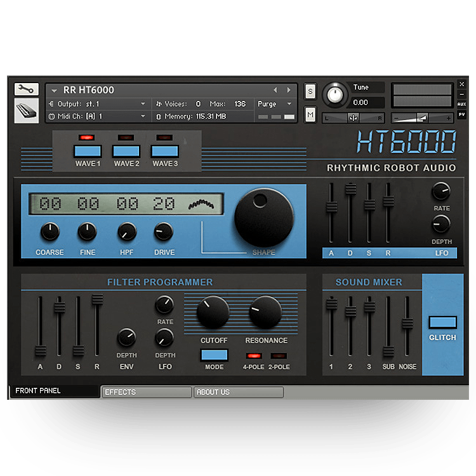
Task: Click the amp envelope R slider
Action: pyautogui.click(x=388, y=202)
